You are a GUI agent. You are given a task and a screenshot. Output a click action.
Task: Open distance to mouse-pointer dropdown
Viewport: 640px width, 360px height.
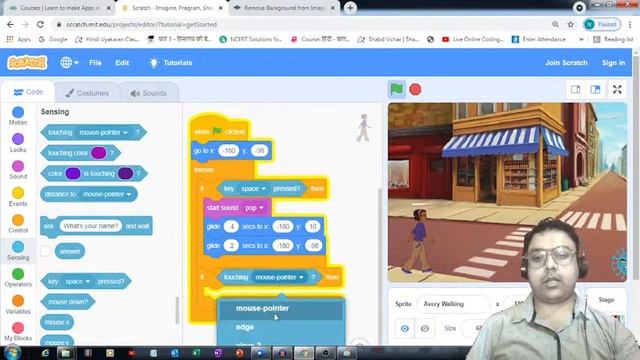pos(107,194)
